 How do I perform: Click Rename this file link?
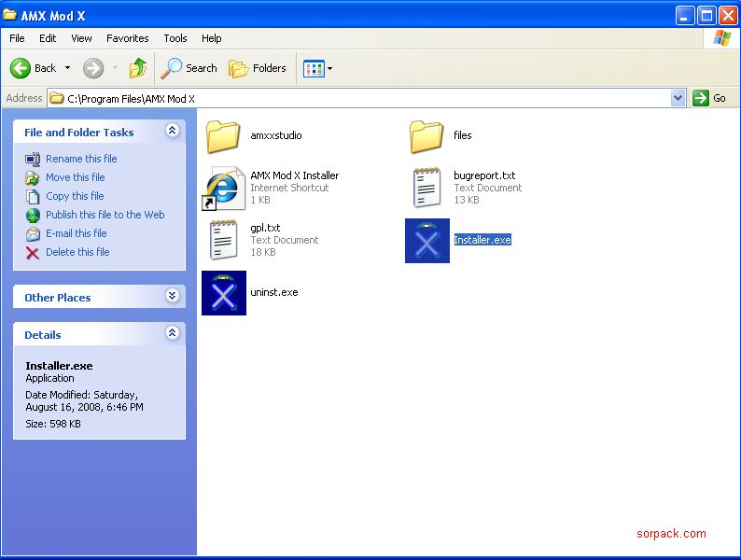click(x=81, y=159)
